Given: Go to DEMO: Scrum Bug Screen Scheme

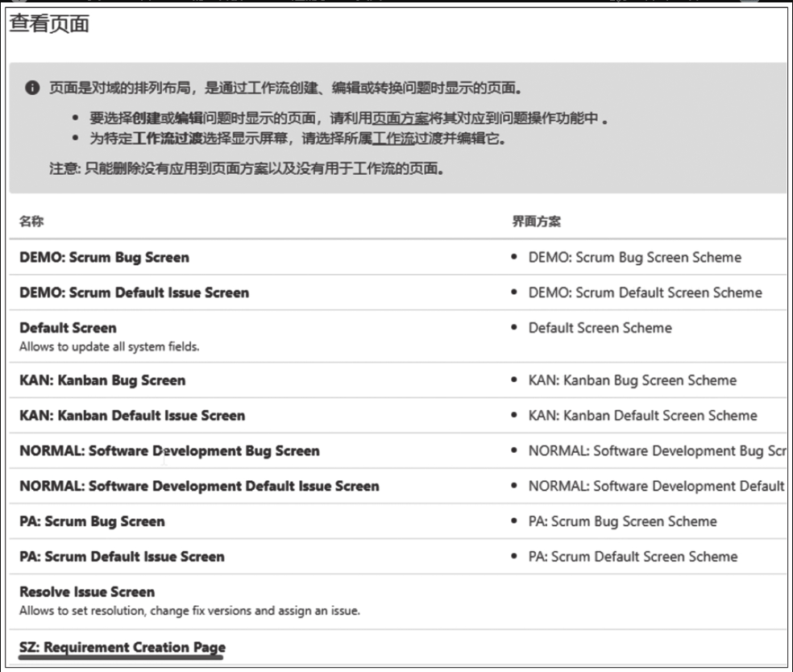Looking at the screenshot, I should [635, 257].
